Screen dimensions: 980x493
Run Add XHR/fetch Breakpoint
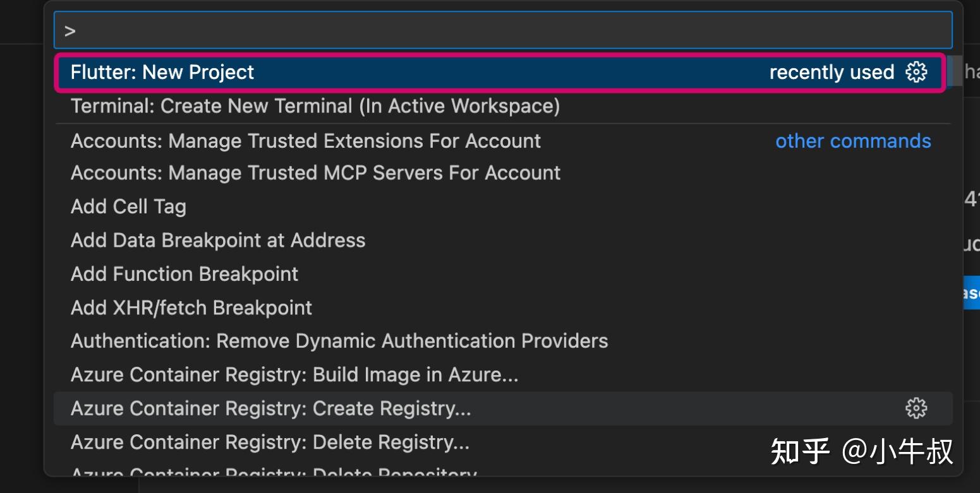pyautogui.click(x=190, y=307)
